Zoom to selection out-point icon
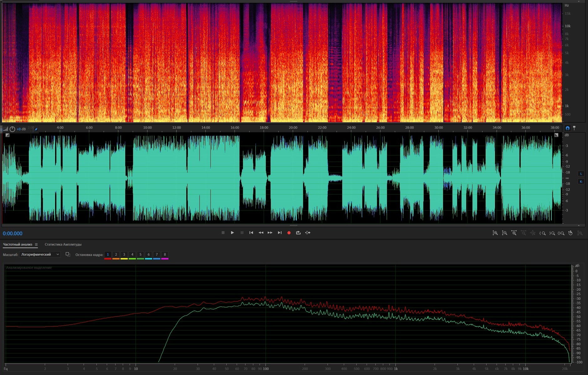This screenshot has height=375, width=588. tap(552, 233)
